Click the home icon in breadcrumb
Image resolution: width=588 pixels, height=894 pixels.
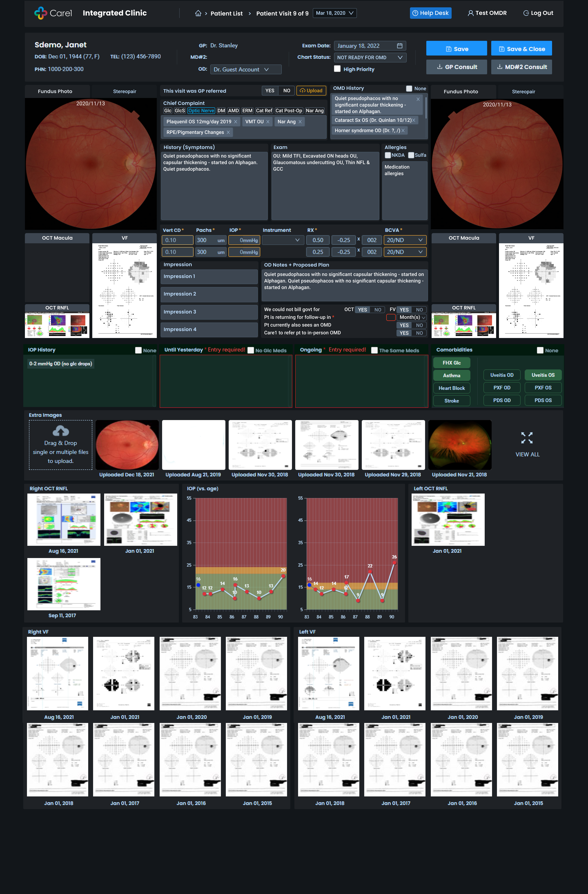pyautogui.click(x=198, y=13)
